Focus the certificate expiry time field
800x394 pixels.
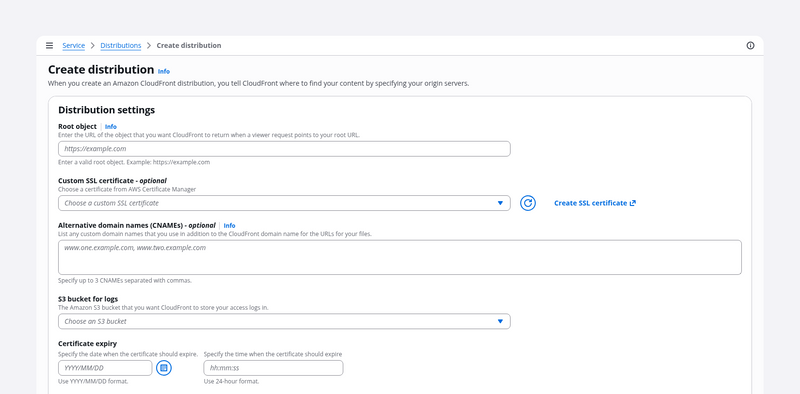click(273, 368)
